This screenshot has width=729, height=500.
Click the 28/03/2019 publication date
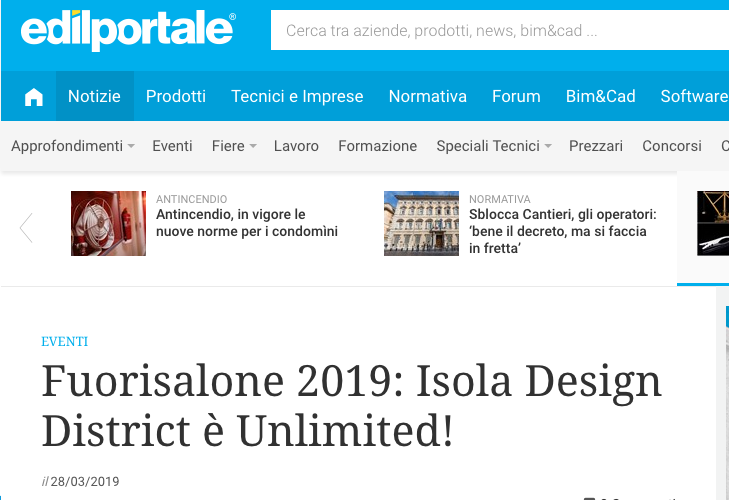pyautogui.click(x=85, y=481)
